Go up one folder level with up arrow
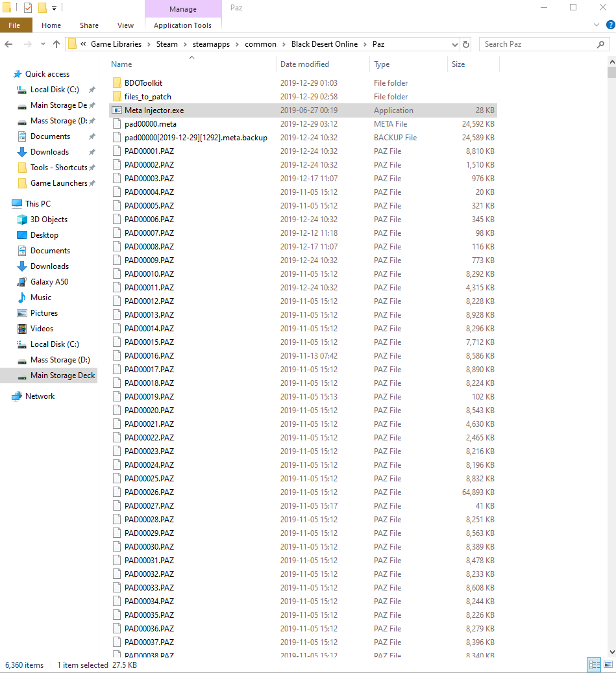Screen dimensions: 616x673 click(56, 44)
